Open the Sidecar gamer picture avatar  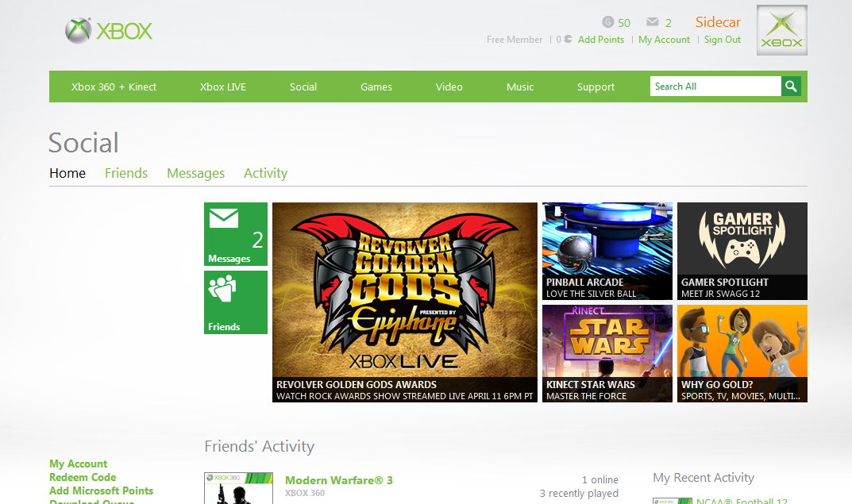pyautogui.click(x=781, y=30)
